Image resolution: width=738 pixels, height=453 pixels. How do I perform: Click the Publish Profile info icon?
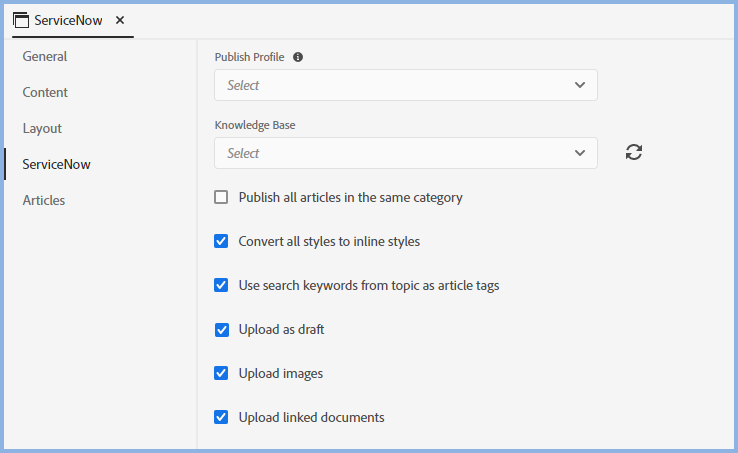point(298,57)
